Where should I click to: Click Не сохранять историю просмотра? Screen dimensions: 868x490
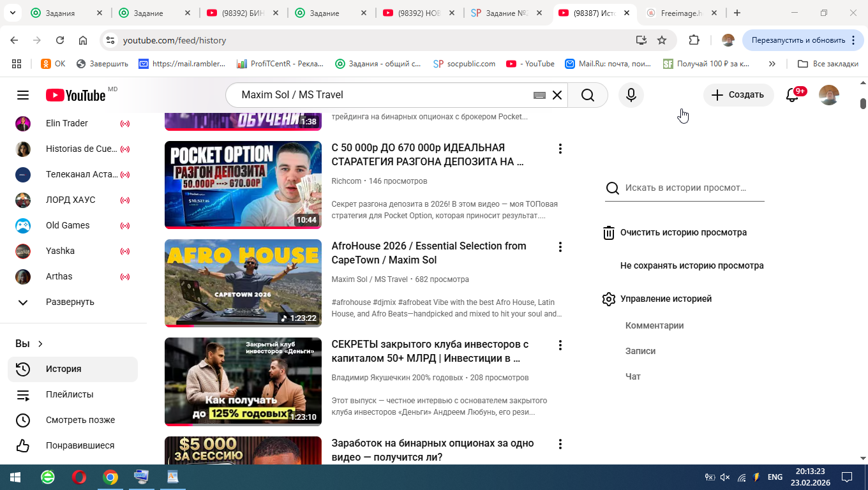tap(692, 265)
